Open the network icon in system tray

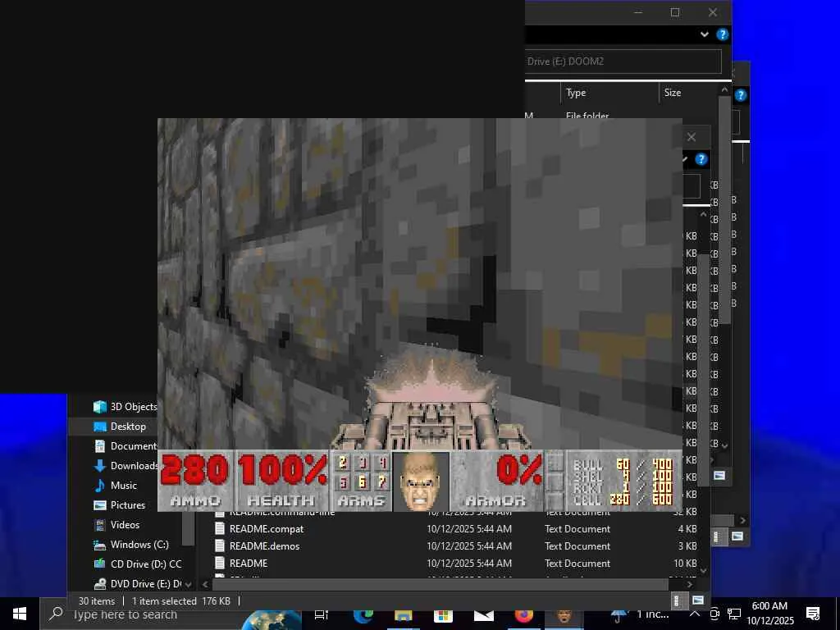(x=734, y=614)
